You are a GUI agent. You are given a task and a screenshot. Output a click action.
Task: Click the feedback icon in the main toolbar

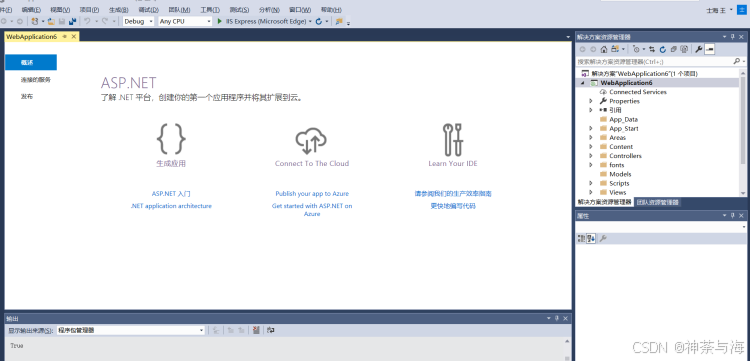click(x=339, y=21)
